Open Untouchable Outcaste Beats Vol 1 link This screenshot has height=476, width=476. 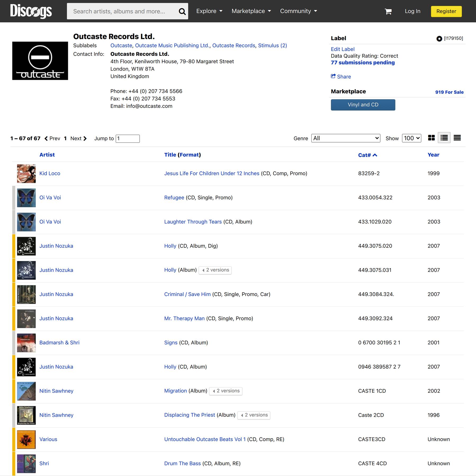pyautogui.click(x=205, y=440)
